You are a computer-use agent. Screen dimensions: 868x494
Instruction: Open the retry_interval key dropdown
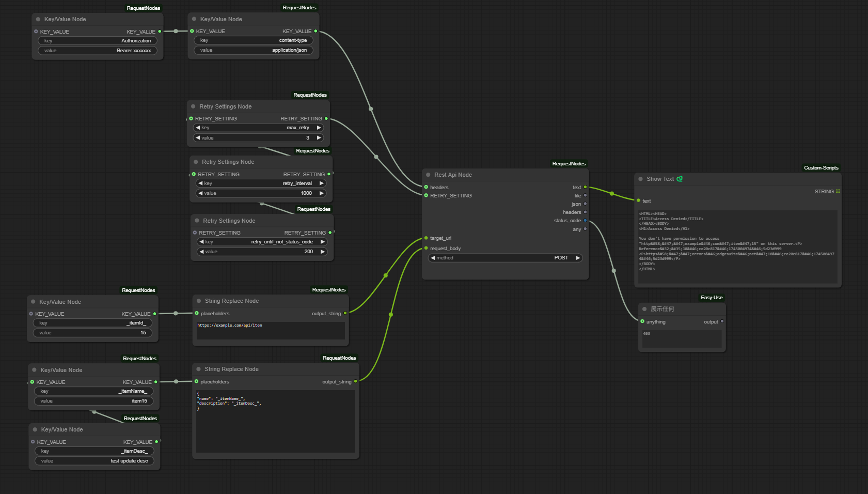(x=261, y=183)
